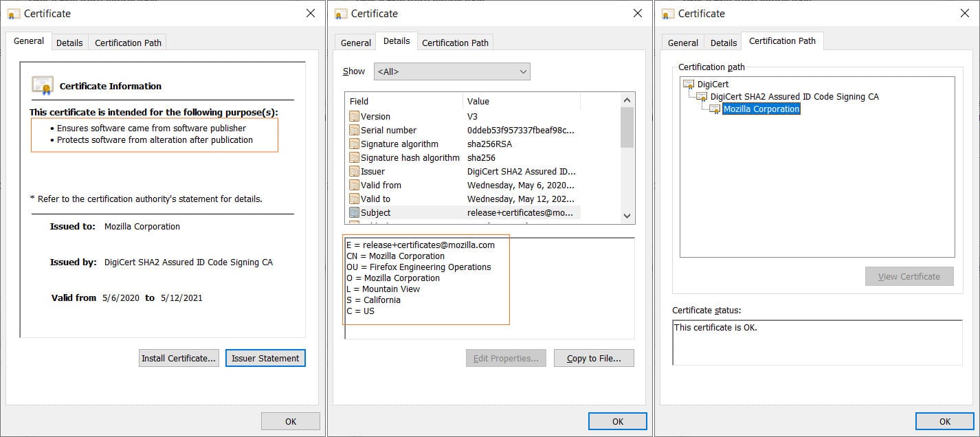Select DigiCert SHA2 Assured ID Code Signing CA node

click(x=794, y=97)
